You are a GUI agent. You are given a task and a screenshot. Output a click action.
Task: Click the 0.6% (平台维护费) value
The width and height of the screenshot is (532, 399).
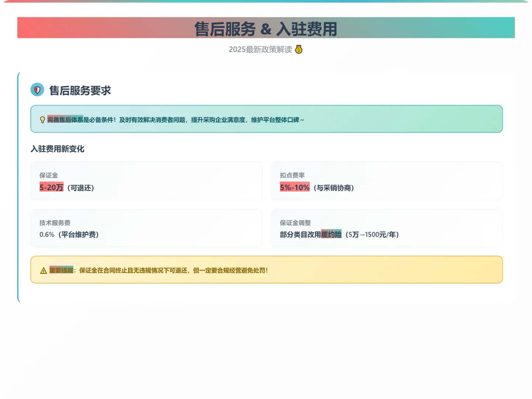click(69, 235)
